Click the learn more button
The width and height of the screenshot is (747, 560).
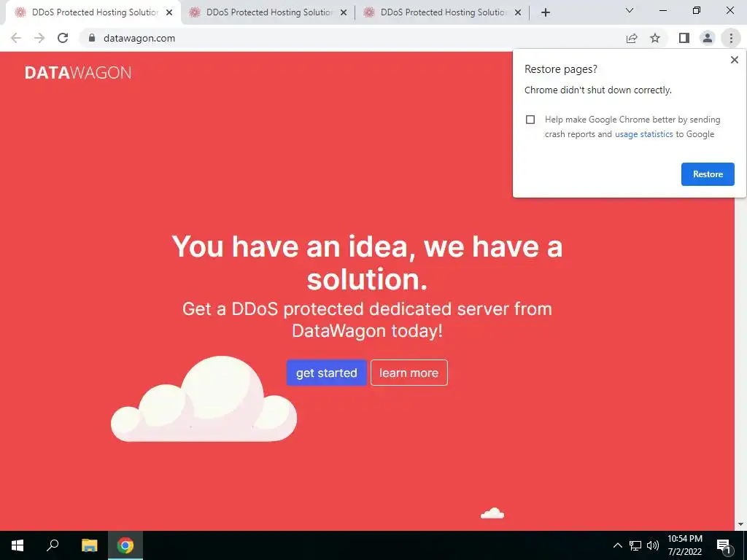409,373
